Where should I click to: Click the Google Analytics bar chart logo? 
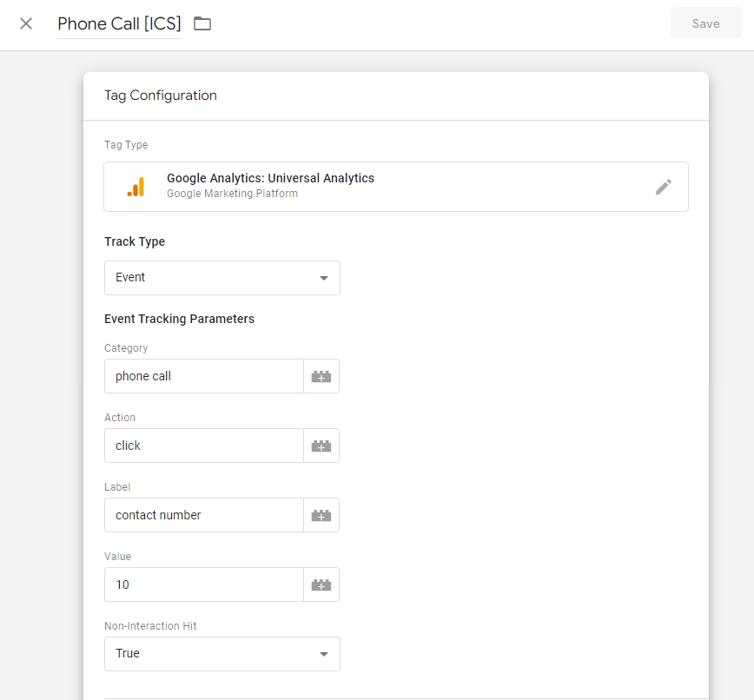[x=136, y=187]
